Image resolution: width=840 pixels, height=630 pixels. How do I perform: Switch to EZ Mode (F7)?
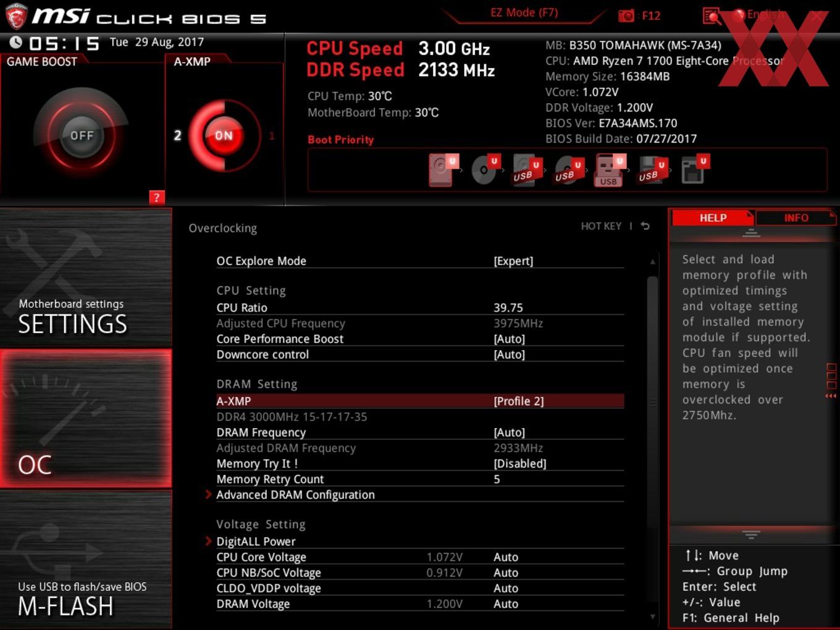pyautogui.click(x=524, y=12)
